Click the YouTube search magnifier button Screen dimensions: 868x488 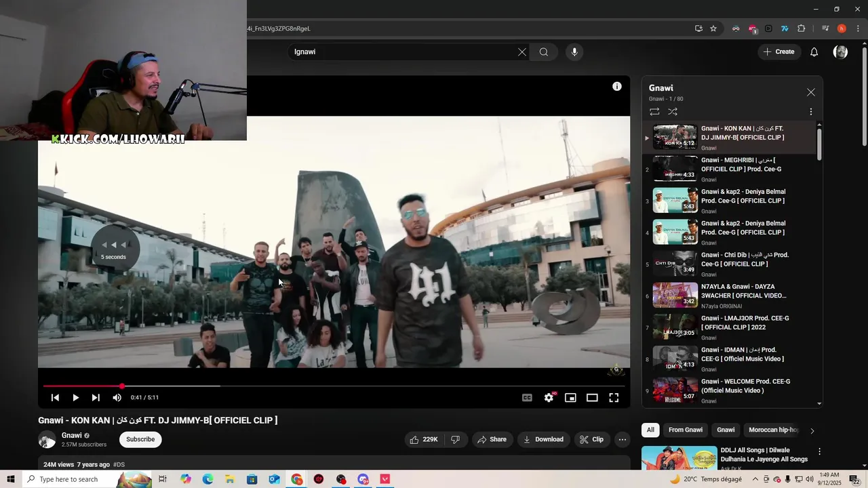point(544,52)
